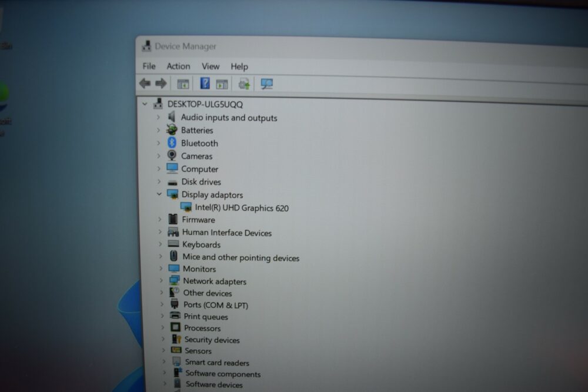Click the 'Security devices' label
The width and height of the screenshot is (588, 392).
coord(212,340)
